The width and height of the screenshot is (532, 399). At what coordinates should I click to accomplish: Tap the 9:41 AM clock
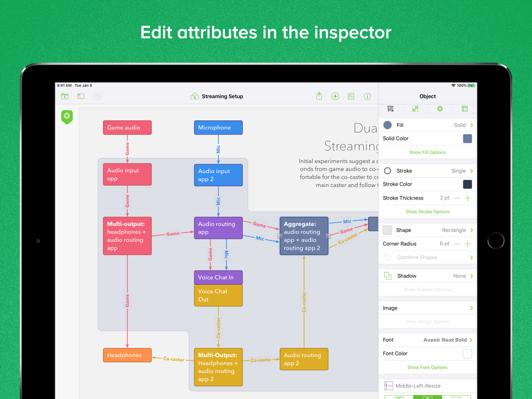64,86
